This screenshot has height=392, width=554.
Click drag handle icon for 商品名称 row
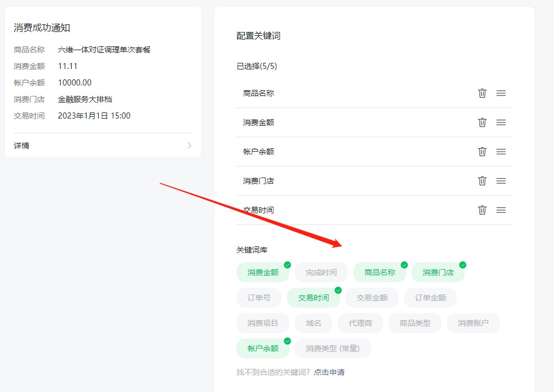tap(501, 93)
